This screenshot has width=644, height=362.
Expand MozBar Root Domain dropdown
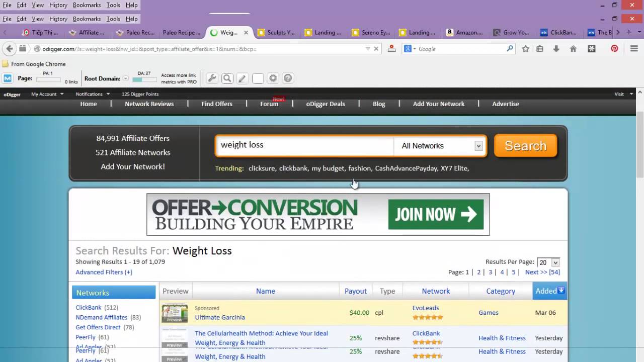(126, 78)
